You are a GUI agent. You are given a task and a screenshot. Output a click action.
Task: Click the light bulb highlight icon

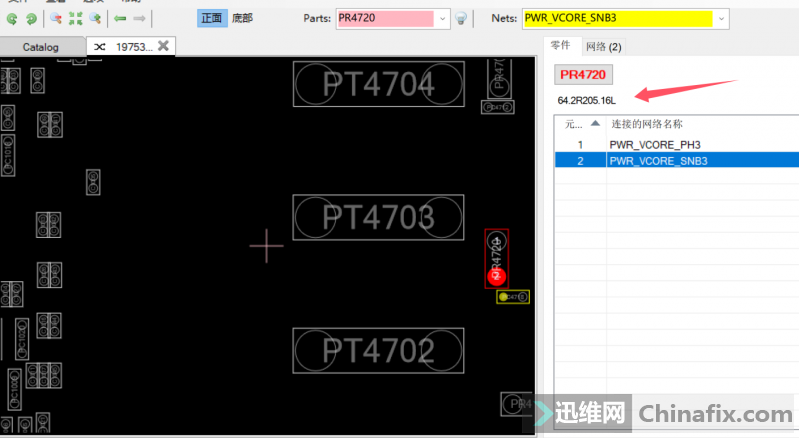(x=461, y=19)
